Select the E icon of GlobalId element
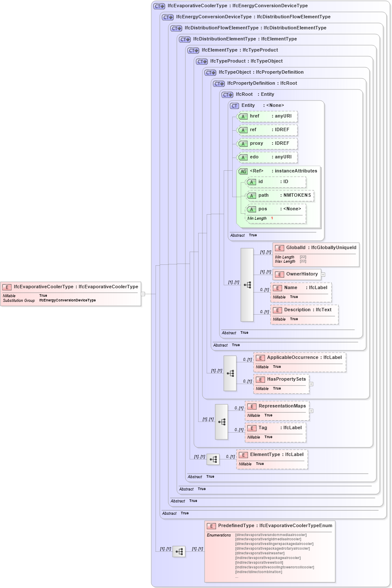The image size is (392, 588). click(280, 247)
